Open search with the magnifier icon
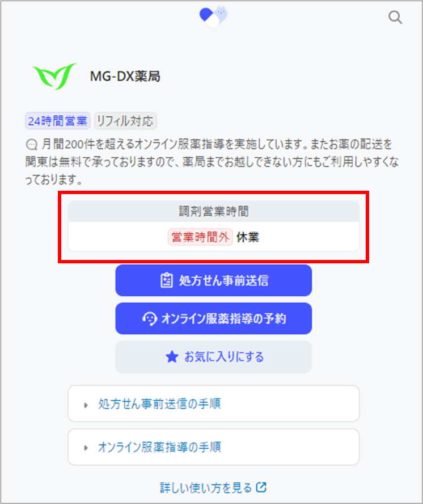Image resolution: width=423 pixels, height=504 pixels. [x=395, y=18]
